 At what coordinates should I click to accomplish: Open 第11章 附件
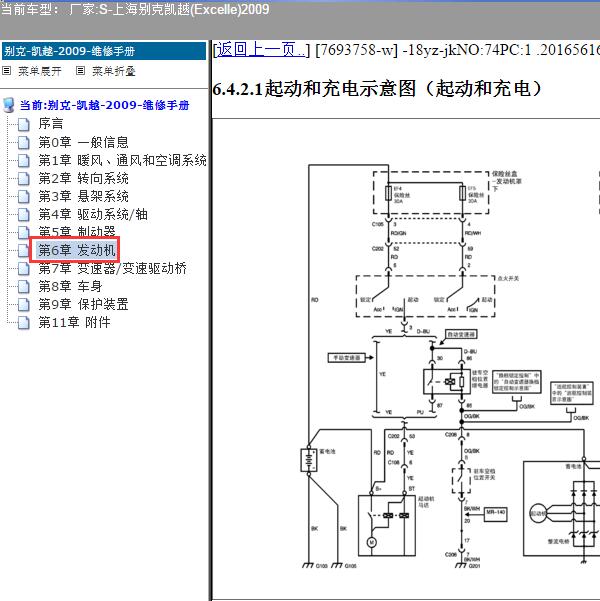[74, 322]
